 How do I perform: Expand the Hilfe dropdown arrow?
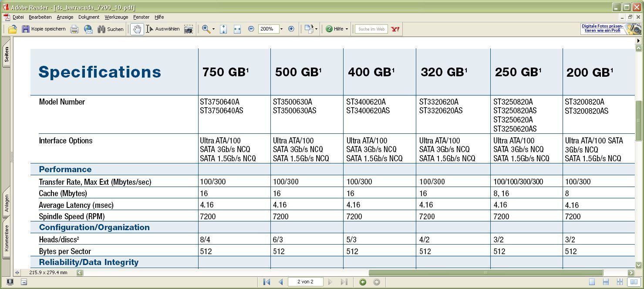(x=347, y=29)
